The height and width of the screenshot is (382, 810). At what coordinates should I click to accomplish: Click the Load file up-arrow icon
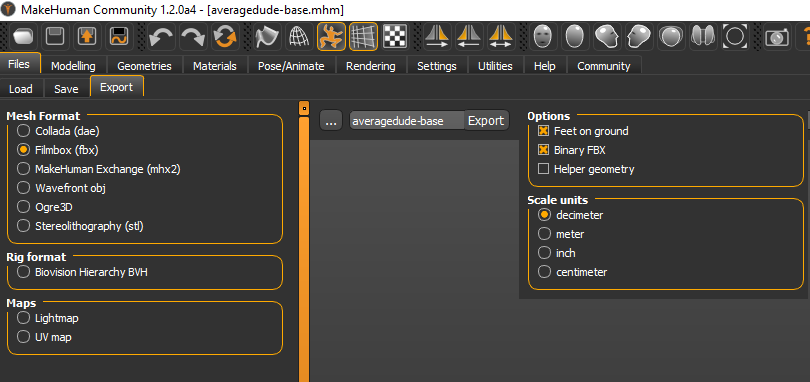pos(86,37)
